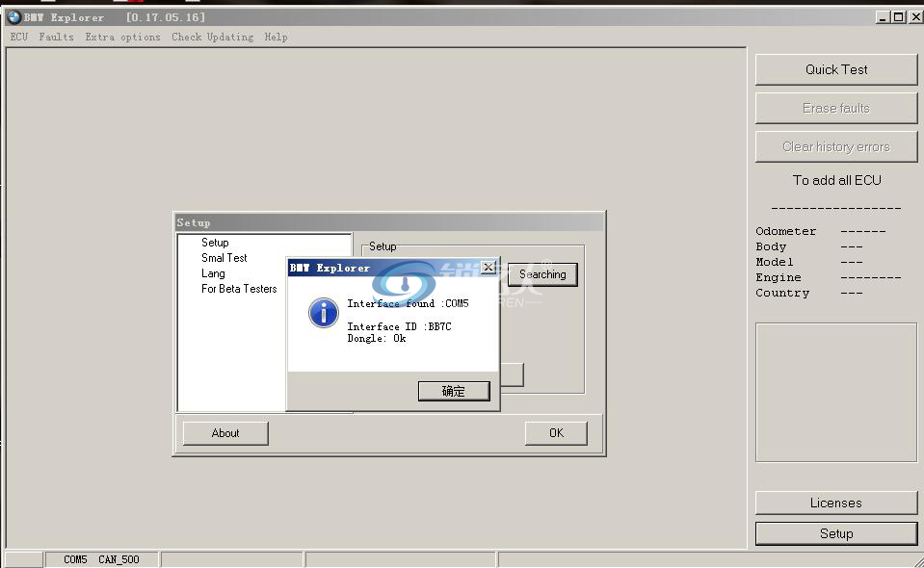Click the Body label
This screenshot has height=568, width=924.
[x=771, y=246]
